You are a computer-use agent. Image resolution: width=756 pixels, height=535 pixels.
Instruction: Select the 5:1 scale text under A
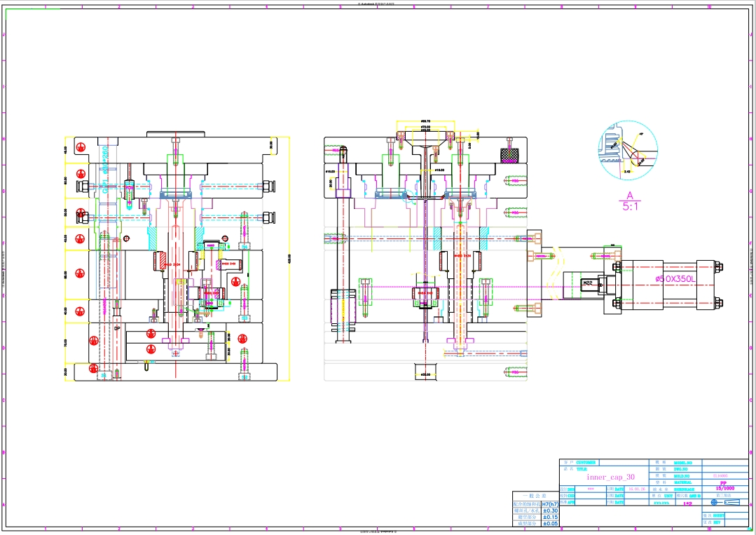pyautogui.click(x=630, y=207)
